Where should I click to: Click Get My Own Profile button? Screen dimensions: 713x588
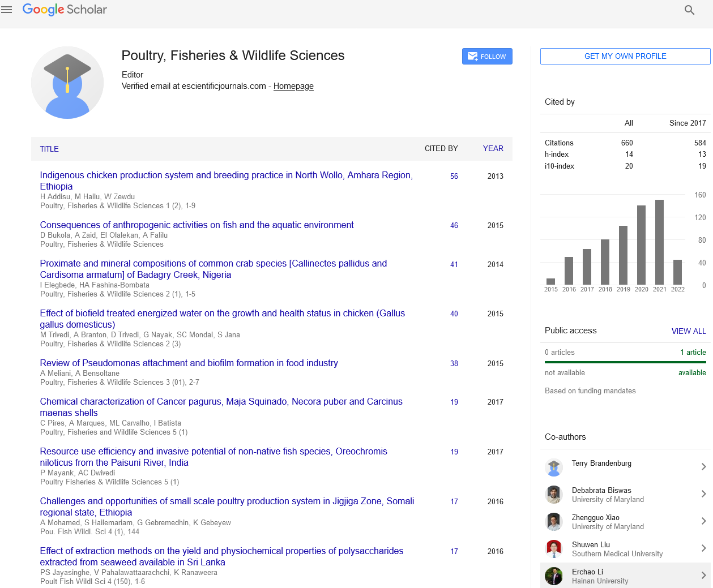(x=625, y=56)
